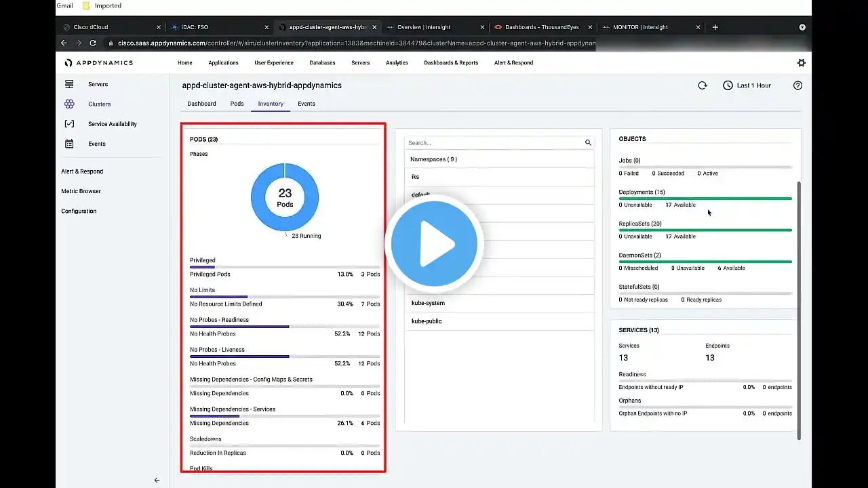Click the ReplicaSets (20) label
868x488 pixels.
click(x=639, y=224)
